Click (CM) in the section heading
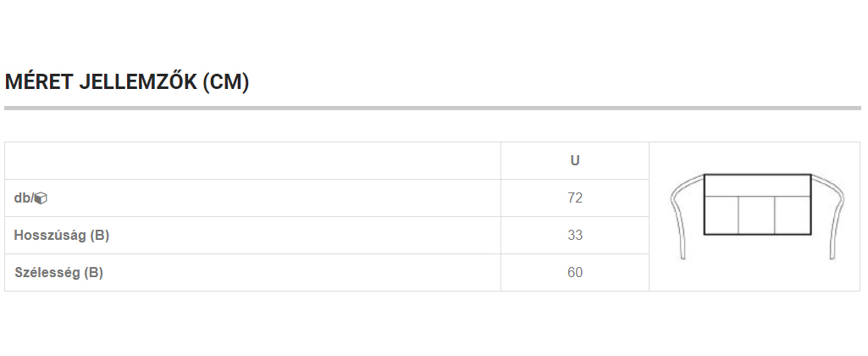 (x=226, y=82)
